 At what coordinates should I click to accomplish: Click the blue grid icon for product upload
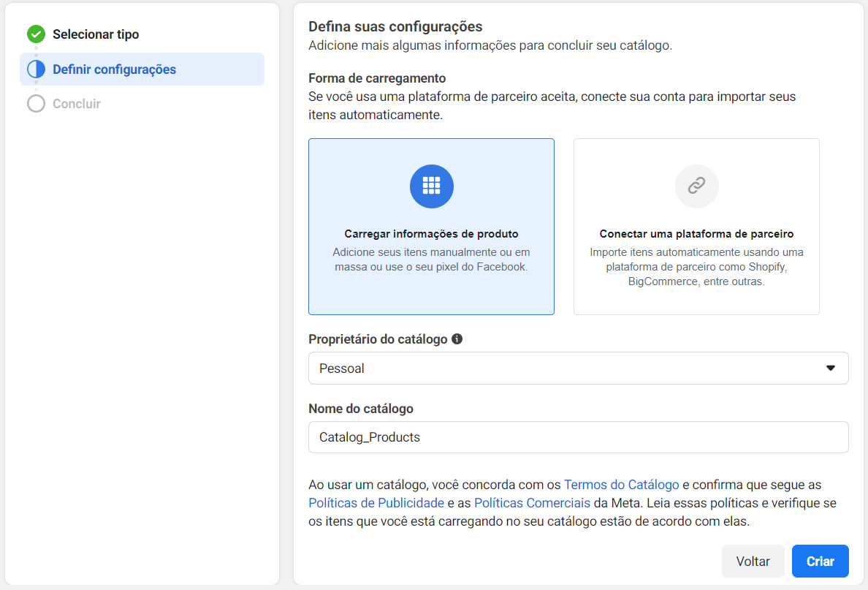click(x=431, y=186)
